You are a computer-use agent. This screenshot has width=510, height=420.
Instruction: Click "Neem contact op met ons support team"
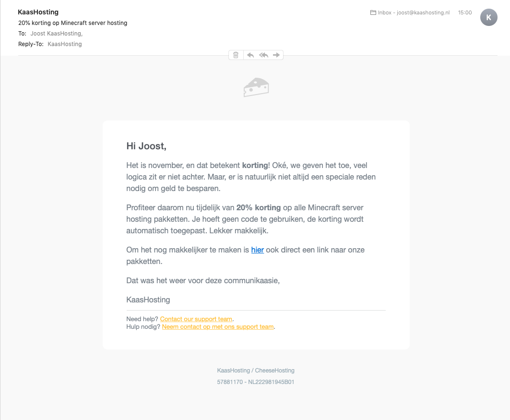coord(218,327)
